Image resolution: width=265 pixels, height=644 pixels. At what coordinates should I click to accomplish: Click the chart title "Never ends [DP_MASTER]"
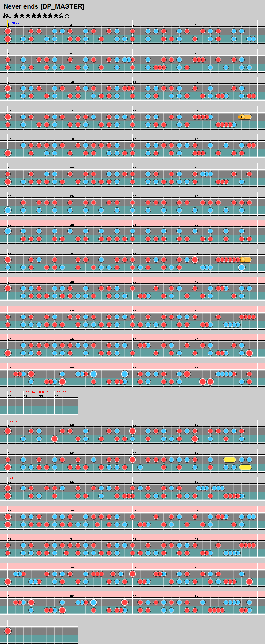tap(44, 6)
